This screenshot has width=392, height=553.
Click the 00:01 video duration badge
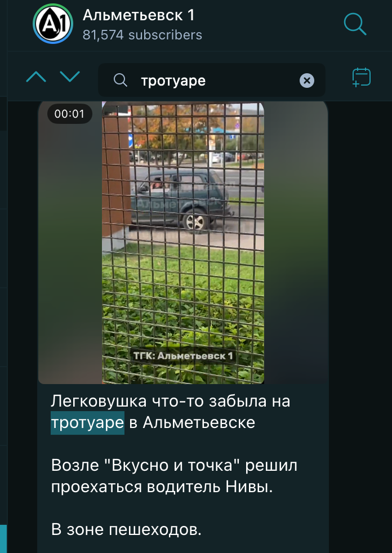tap(69, 114)
